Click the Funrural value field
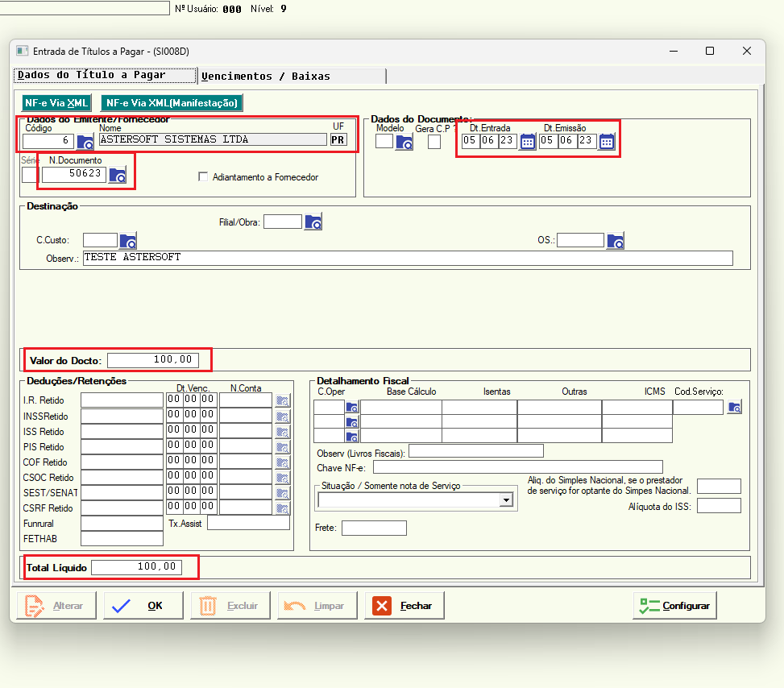Screen dimensions: 784x688 (122, 524)
